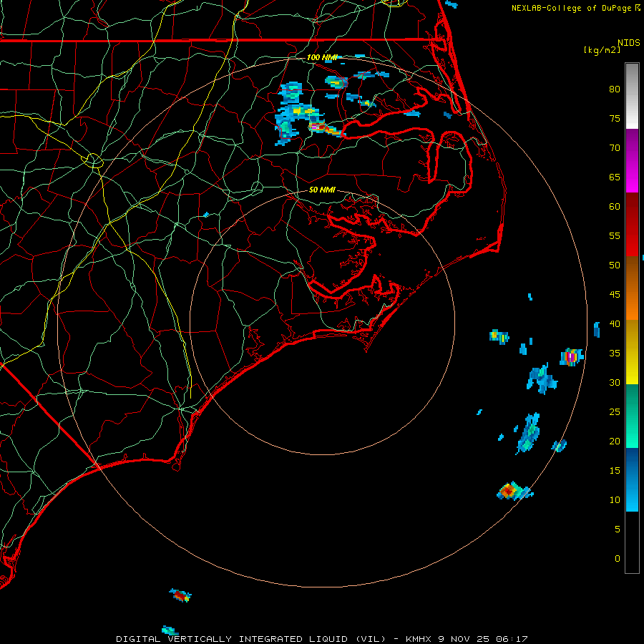Select the yellow segment of the color bar
Viewport: 644px width, 644px height.
632,352
